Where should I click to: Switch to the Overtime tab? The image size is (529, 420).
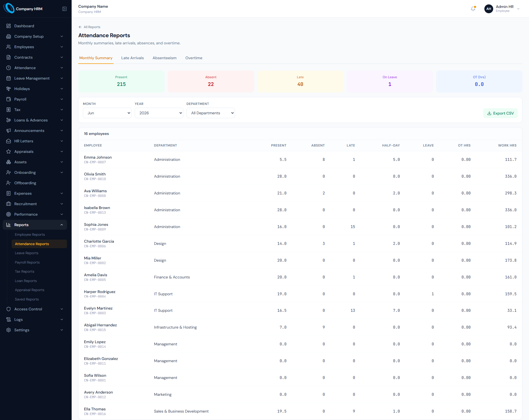point(194,58)
